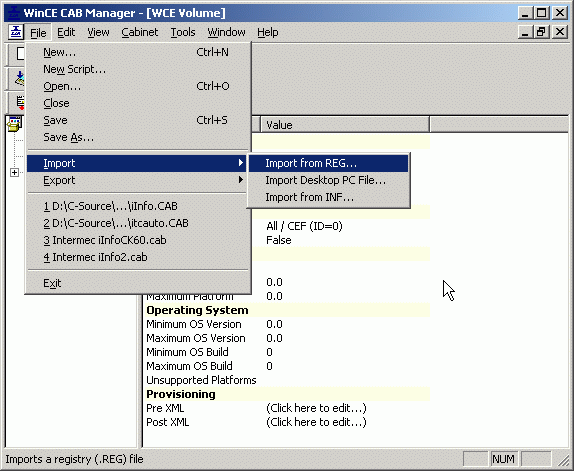This screenshot has height=471, width=574.
Task: Select the Pre XML property label
Action: [x=165, y=408]
